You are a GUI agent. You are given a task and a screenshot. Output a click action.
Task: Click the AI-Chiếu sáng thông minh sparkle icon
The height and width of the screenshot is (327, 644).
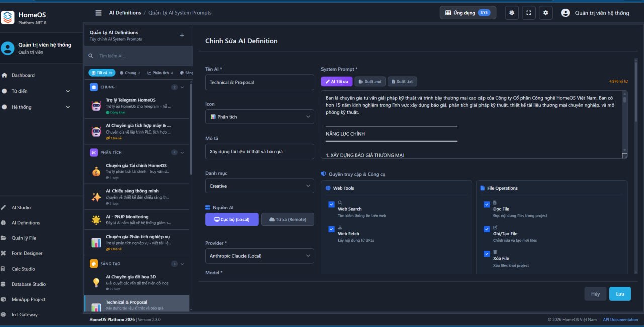[96, 197]
